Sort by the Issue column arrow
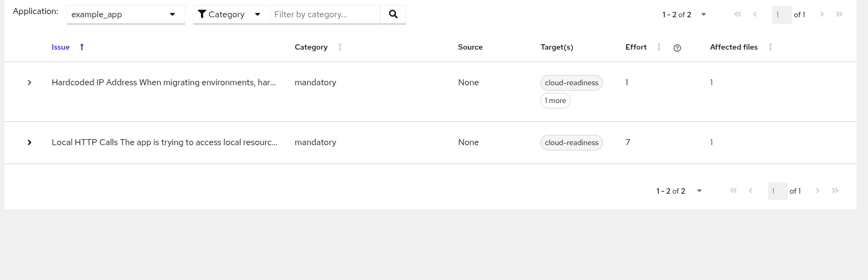Image resolution: width=868 pixels, height=280 pixels. click(82, 47)
